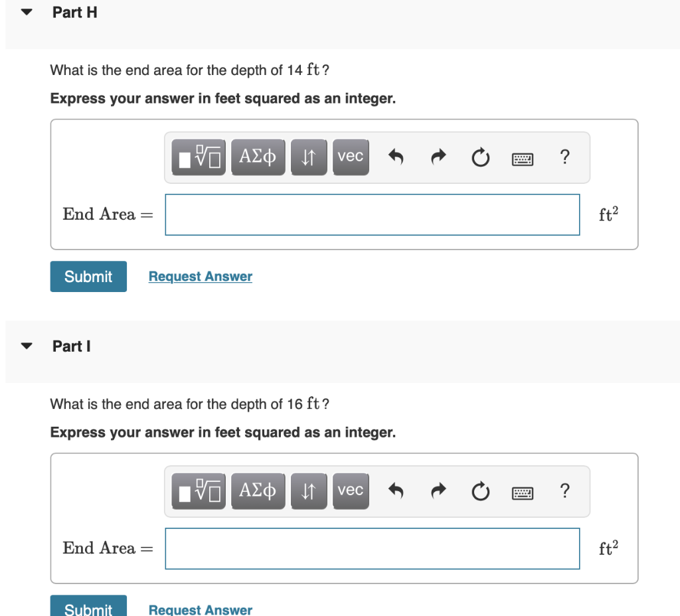
Task: Click Request Answer under Part I
Action: click(x=200, y=609)
